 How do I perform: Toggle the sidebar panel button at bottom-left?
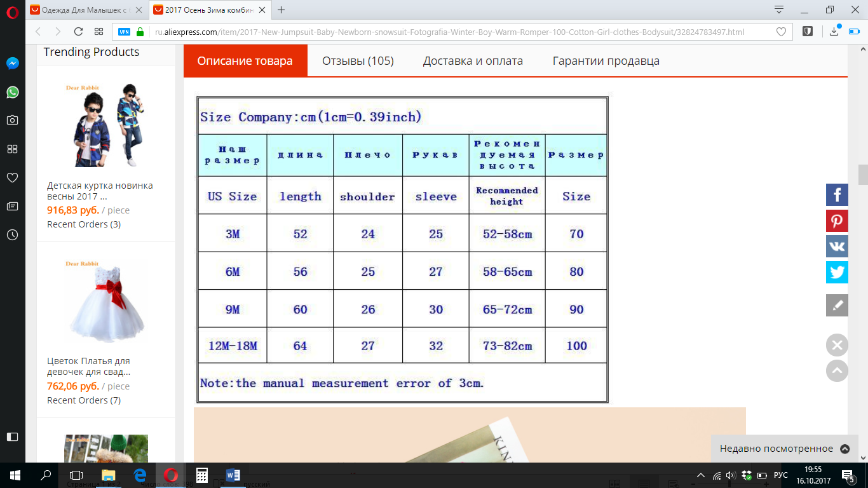coord(12,437)
